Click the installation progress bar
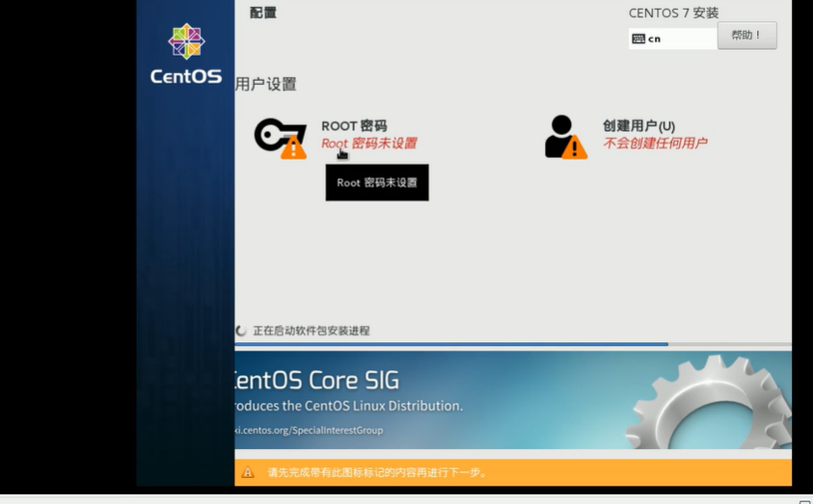Screen dimensions: 813x504 (x=513, y=344)
